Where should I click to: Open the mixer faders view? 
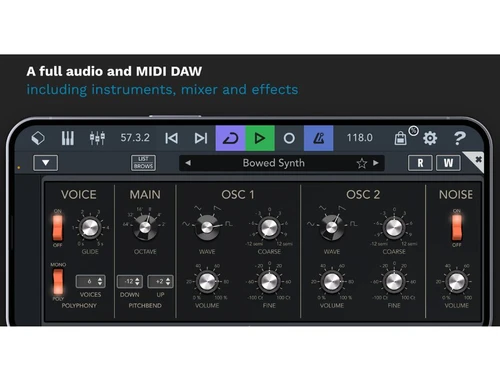97,138
